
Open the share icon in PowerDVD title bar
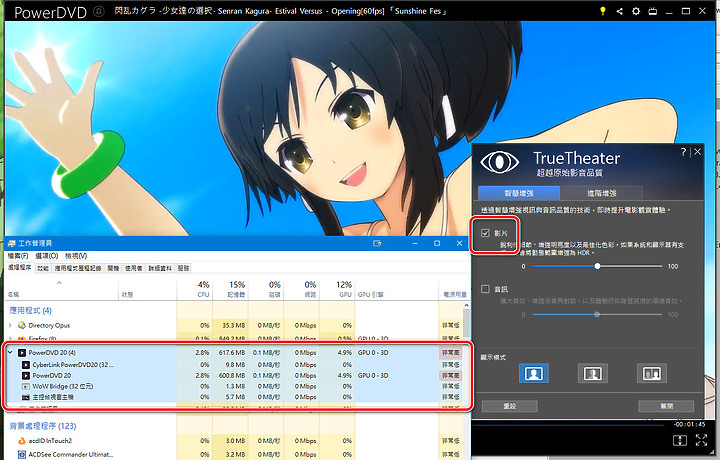click(x=619, y=11)
